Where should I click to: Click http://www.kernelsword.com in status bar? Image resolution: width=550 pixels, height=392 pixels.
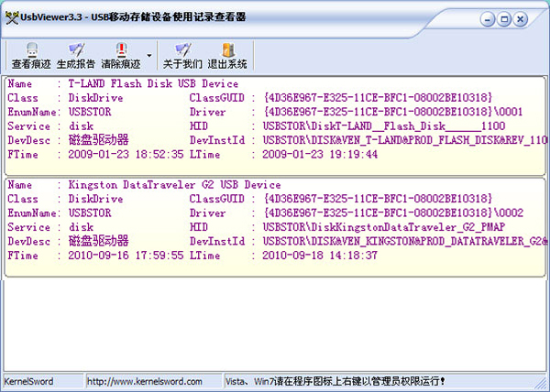(145, 381)
